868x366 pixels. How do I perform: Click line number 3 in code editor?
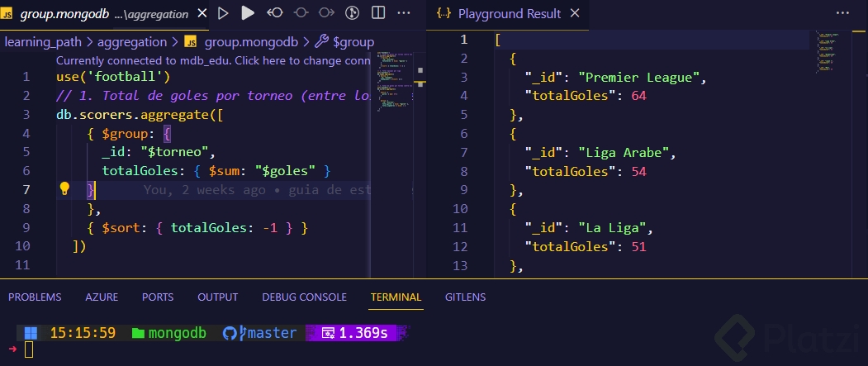(x=26, y=115)
